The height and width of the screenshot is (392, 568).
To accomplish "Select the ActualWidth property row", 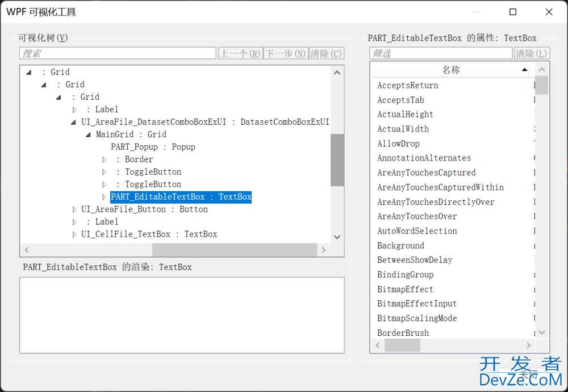I will coord(453,129).
